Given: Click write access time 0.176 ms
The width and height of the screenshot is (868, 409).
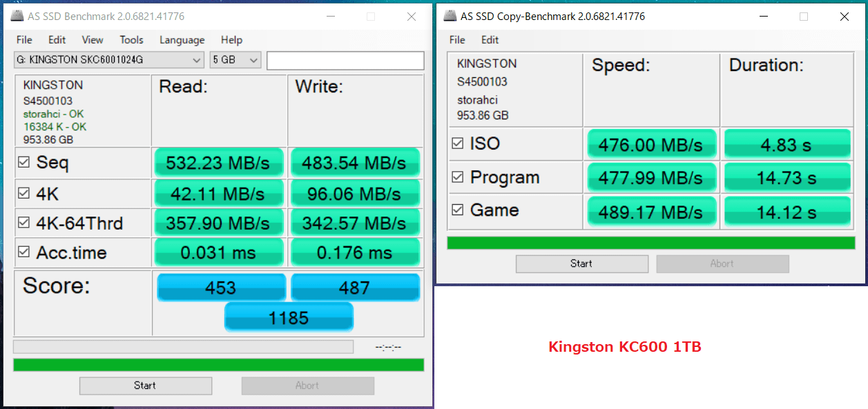Looking at the screenshot, I should point(354,253).
